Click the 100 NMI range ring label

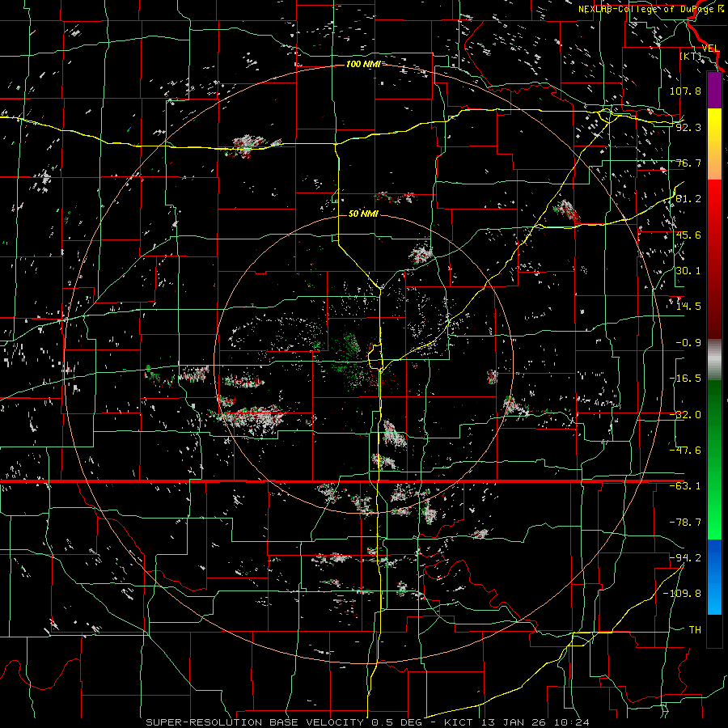click(x=363, y=64)
